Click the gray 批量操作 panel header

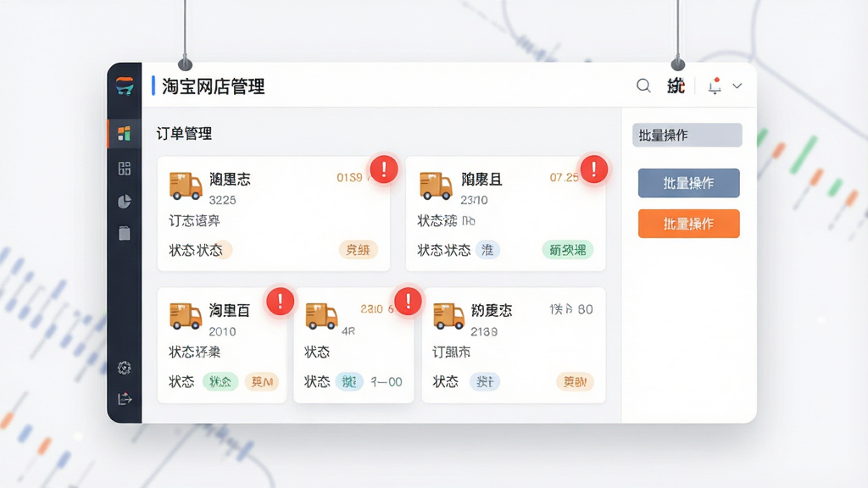(x=687, y=135)
